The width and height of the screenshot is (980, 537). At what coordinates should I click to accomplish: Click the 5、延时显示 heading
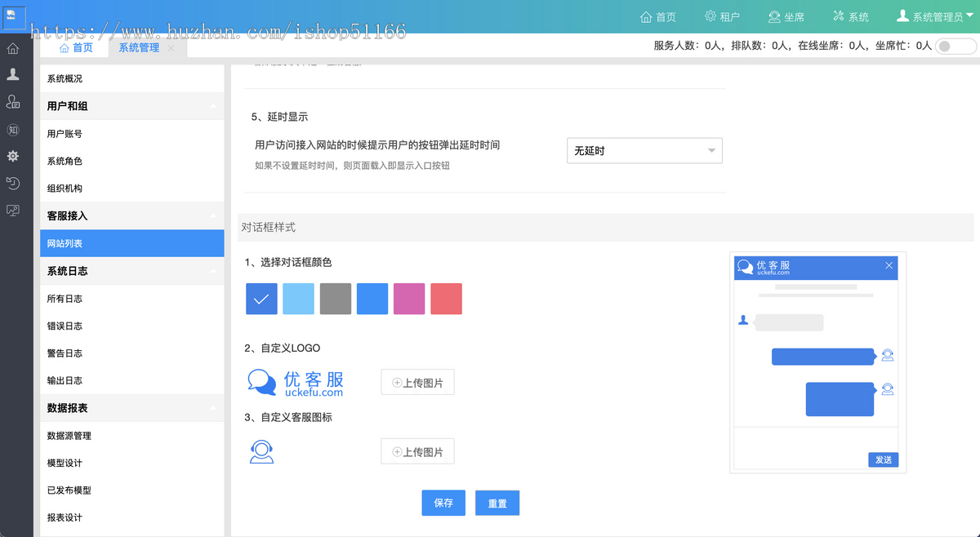(279, 117)
